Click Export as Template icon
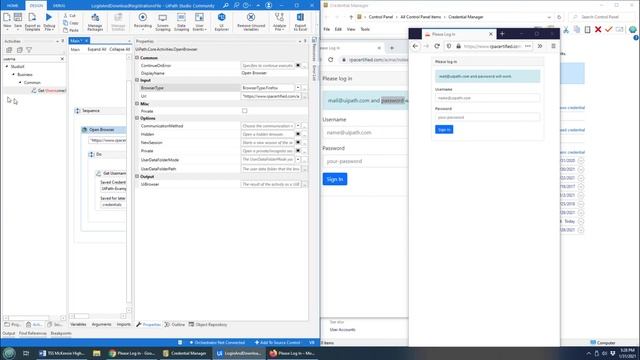 point(32,17)
